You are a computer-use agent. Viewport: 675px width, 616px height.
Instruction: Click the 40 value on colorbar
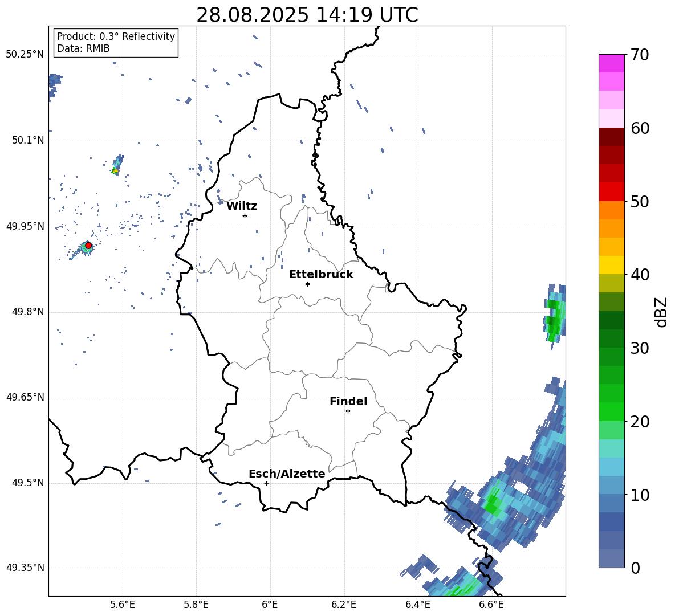click(640, 275)
